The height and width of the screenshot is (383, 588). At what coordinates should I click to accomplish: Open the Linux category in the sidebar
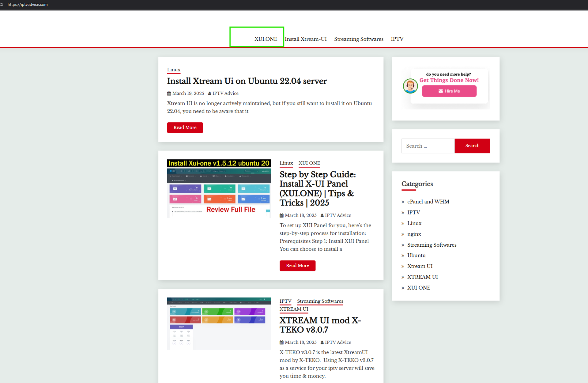(x=414, y=223)
